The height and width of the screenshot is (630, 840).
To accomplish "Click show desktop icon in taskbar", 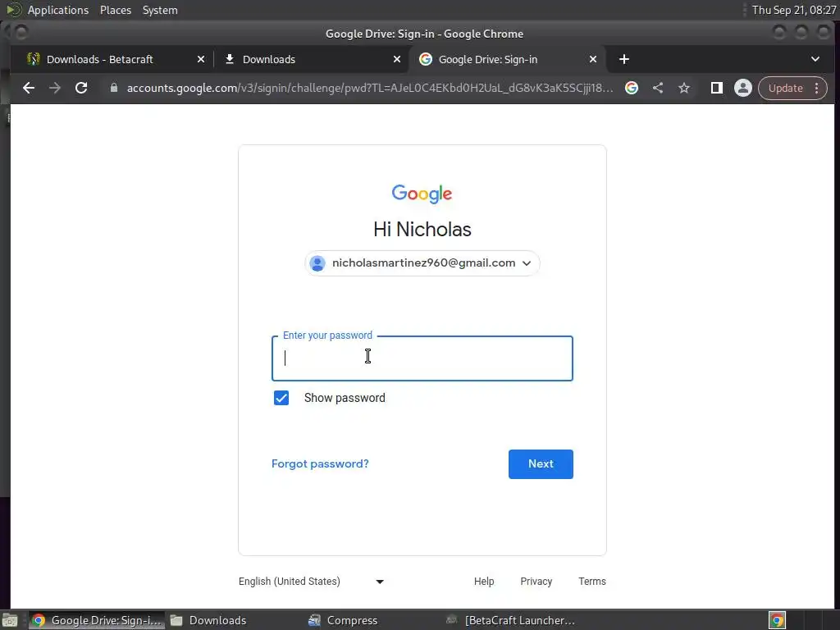I will pyautogui.click(x=10, y=620).
